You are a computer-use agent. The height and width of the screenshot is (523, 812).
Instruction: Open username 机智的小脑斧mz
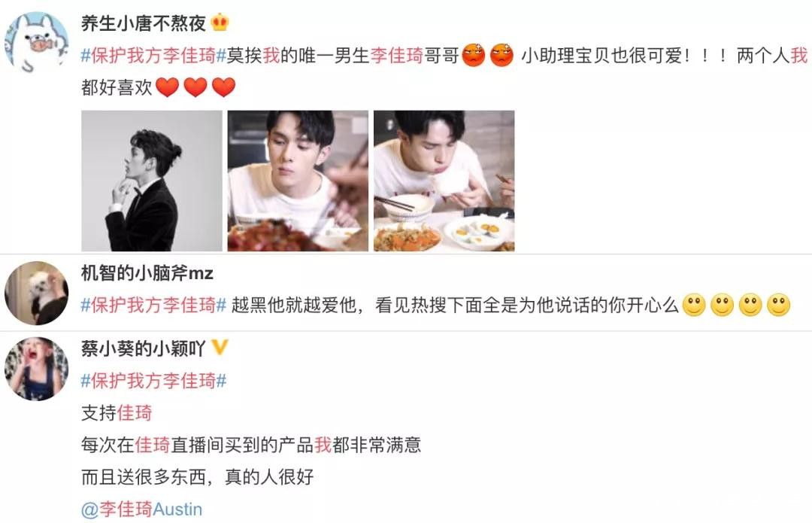147,272
